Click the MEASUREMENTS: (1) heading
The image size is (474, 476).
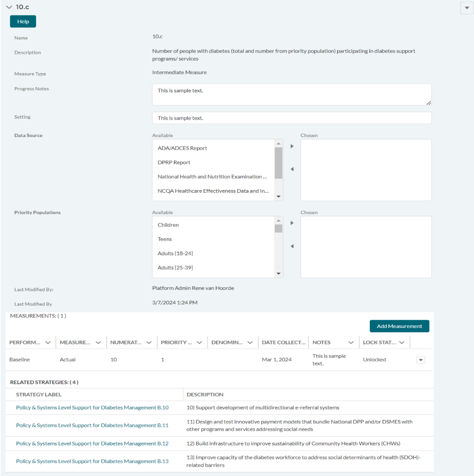pyautogui.click(x=38, y=316)
